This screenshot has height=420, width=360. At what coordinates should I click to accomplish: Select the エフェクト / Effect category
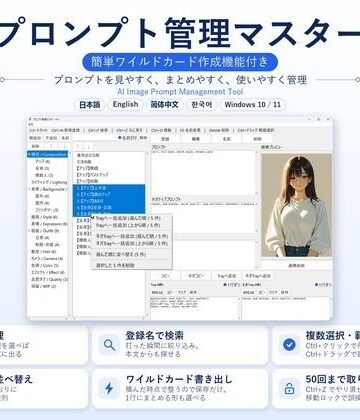pos(48,272)
